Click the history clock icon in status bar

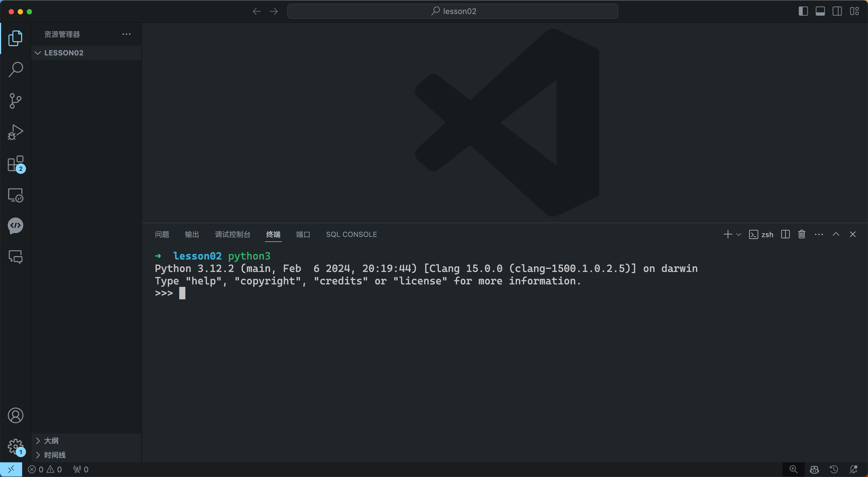coord(834,469)
